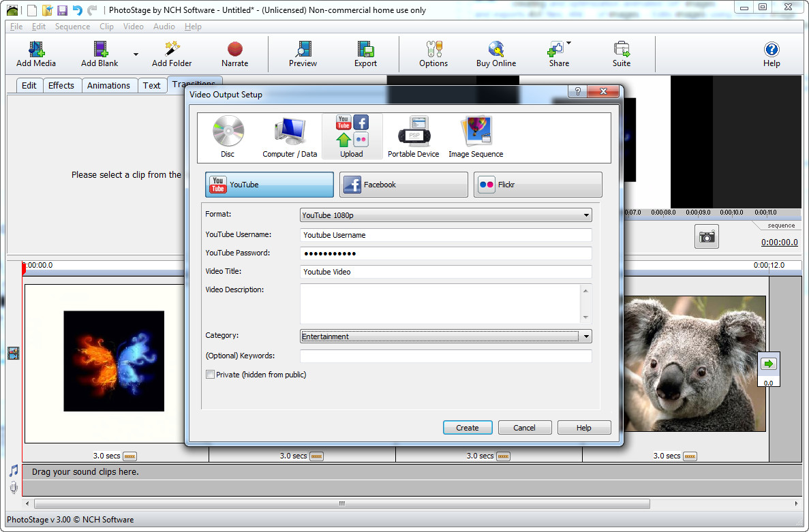The height and width of the screenshot is (532, 809).
Task: Select the Facebook upload toggle button
Action: click(403, 185)
